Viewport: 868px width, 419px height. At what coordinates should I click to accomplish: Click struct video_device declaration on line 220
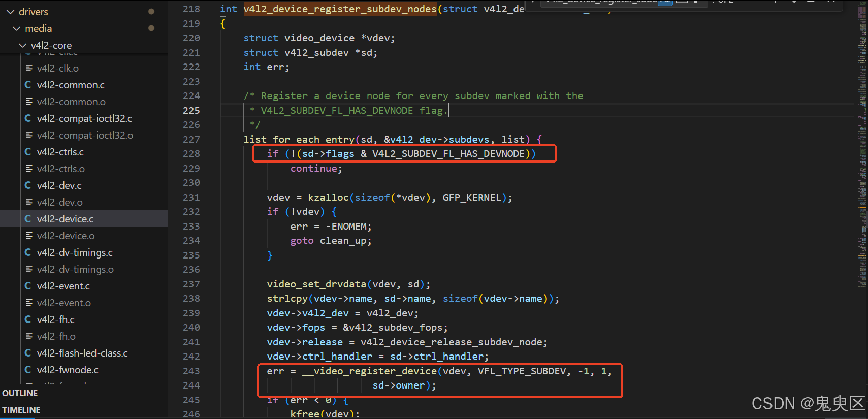319,38
